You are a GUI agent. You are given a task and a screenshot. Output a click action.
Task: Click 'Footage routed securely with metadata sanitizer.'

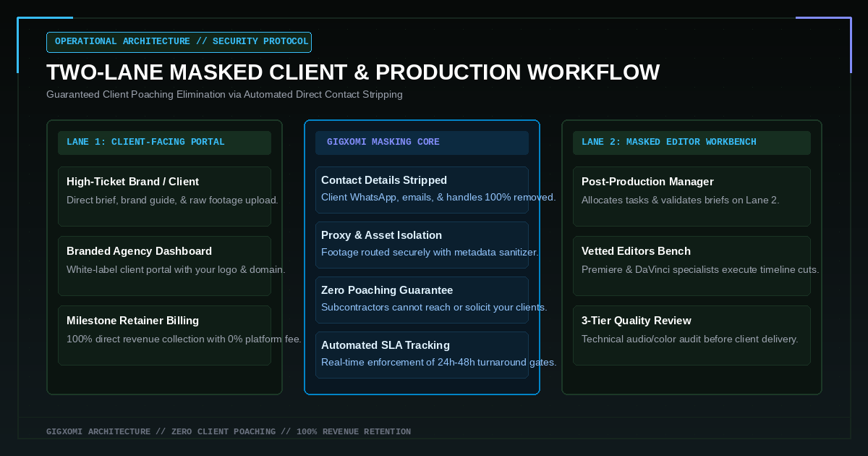[430, 253]
